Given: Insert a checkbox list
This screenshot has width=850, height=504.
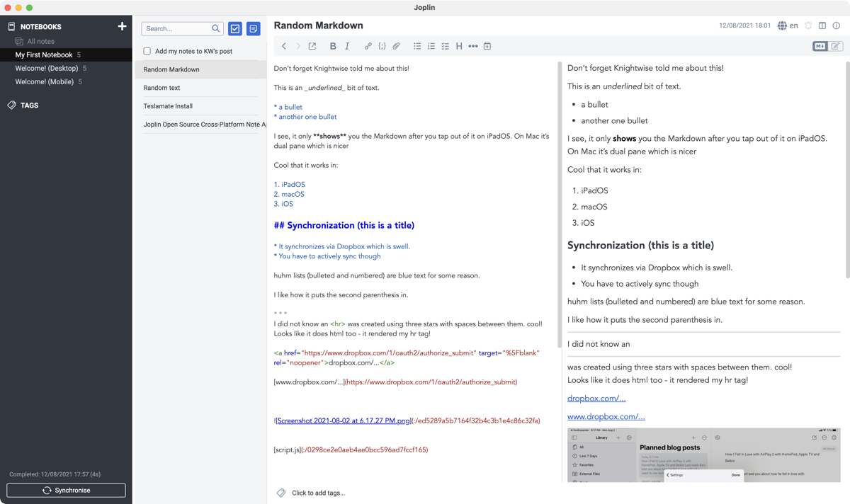Looking at the screenshot, I should [x=445, y=46].
